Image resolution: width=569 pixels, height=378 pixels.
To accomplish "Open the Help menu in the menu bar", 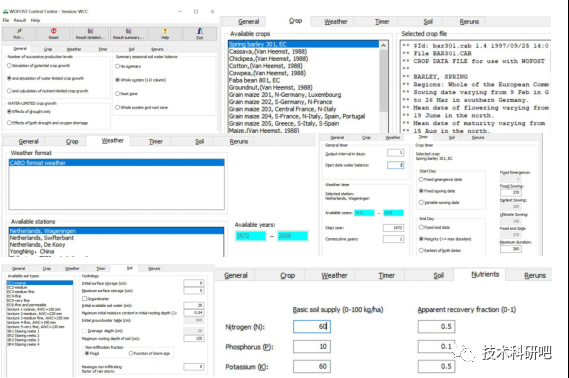I will (35, 20).
